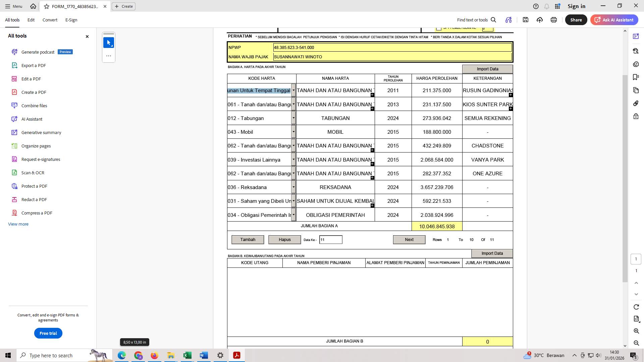
Task: Open the Tabungan kode harta dropdown
Action: pos(293,118)
